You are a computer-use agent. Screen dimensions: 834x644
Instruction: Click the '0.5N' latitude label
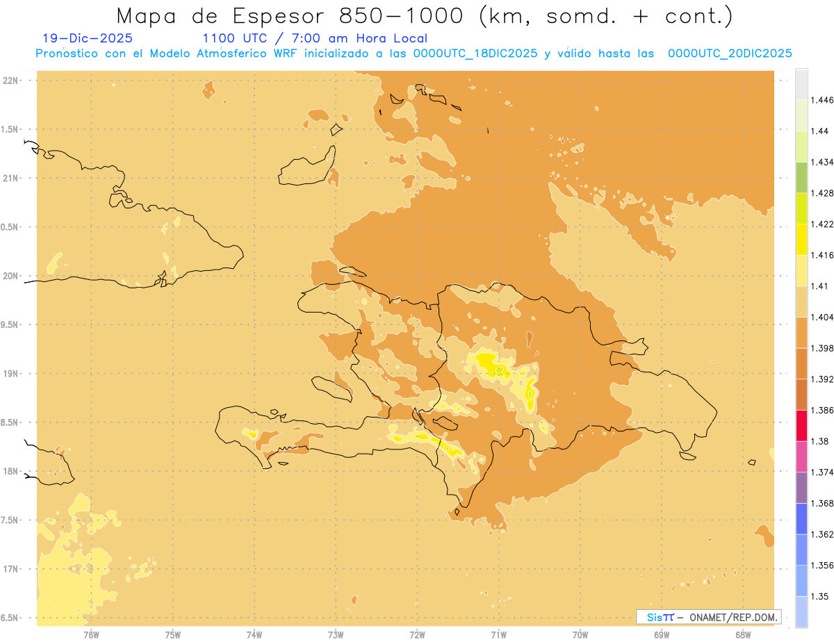click(10, 227)
